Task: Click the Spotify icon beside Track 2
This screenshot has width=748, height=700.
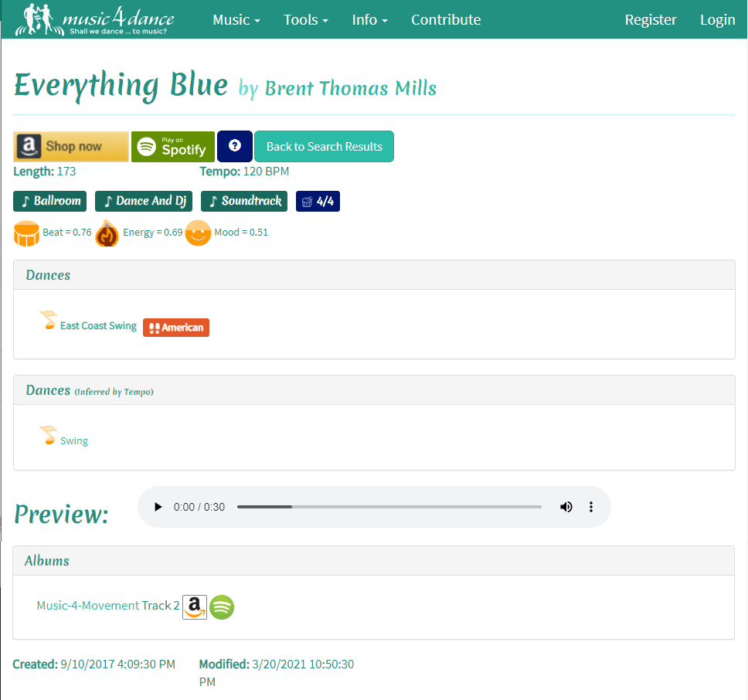Action: point(222,607)
